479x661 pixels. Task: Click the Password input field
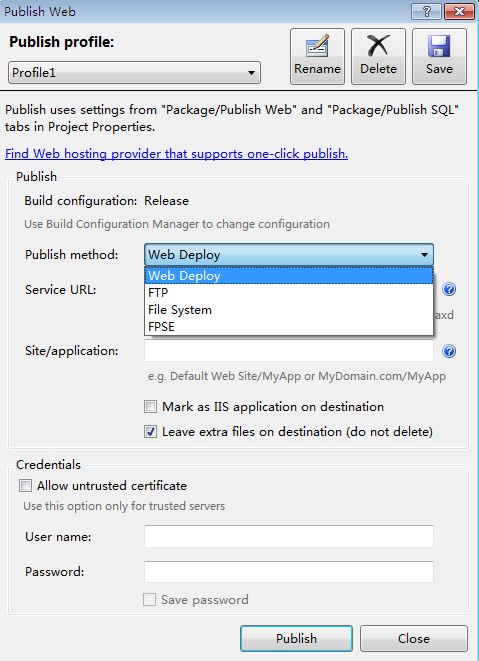click(x=289, y=572)
